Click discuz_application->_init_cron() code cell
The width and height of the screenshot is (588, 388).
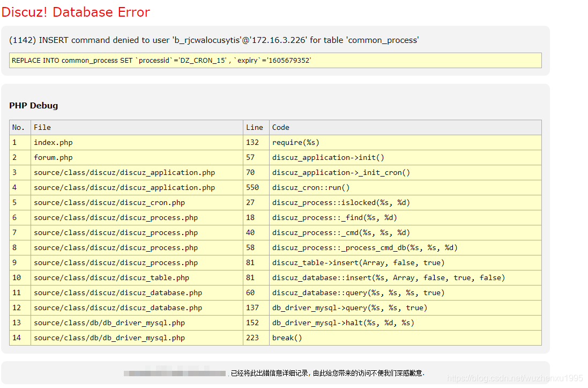405,173
